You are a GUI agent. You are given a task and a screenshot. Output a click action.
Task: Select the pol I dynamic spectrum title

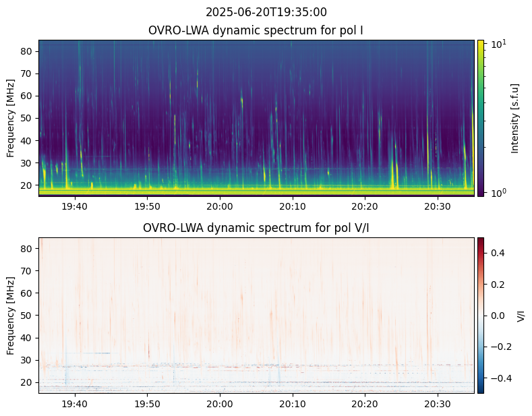pyautogui.click(x=257, y=30)
